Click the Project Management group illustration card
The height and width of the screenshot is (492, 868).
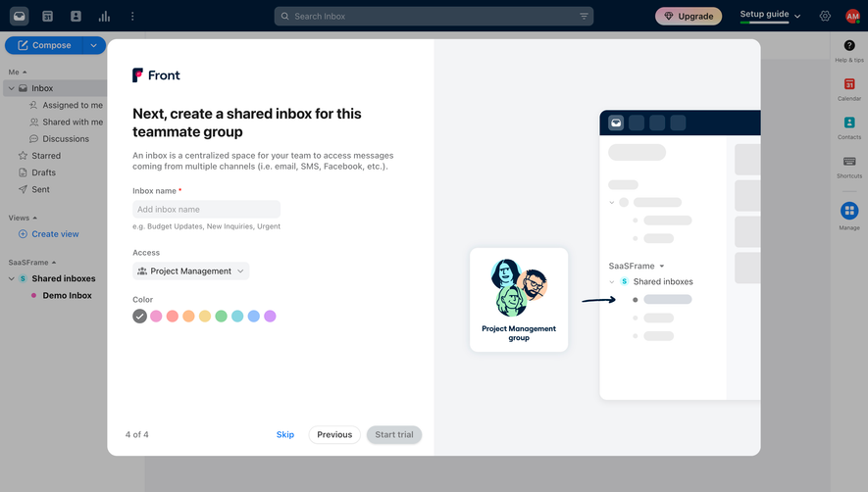point(519,299)
